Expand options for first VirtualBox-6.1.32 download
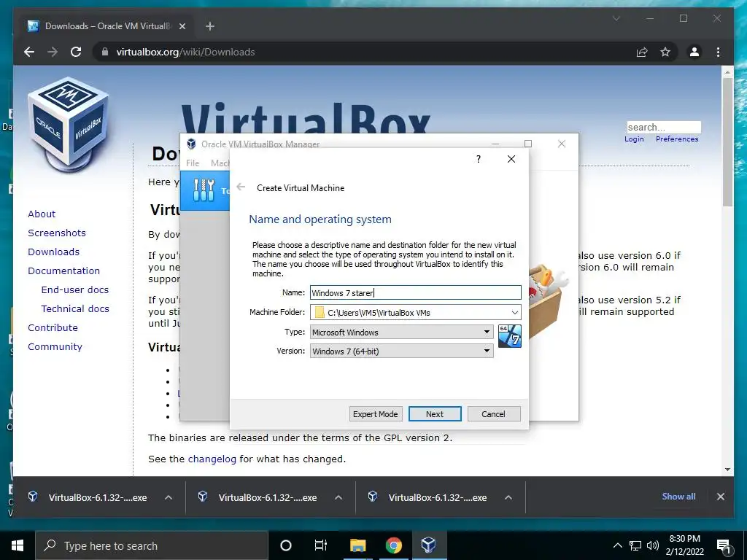 pyautogui.click(x=169, y=497)
